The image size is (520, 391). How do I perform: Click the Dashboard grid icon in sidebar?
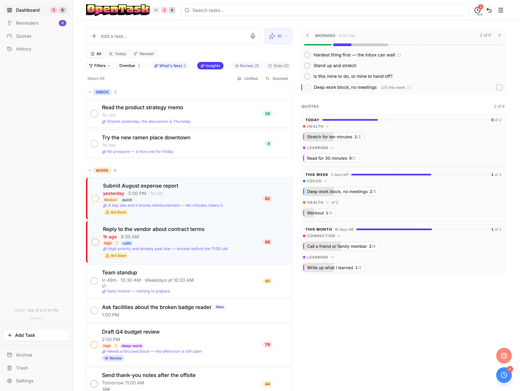(x=9, y=10)
